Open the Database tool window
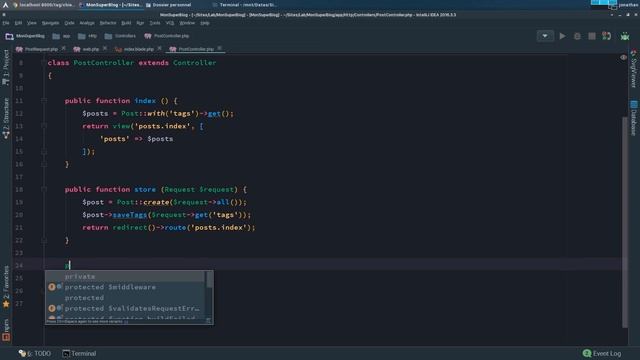Image resolution: width=640 pixels, height=360 pixels. coord(633,118)
